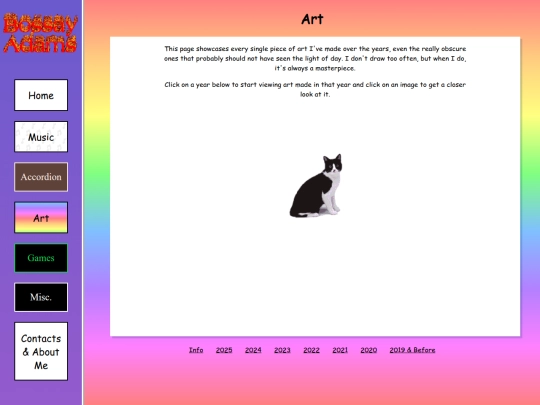Click the Info link below the gallery
Image resolution: width=540 pixels, height=405 pixels.
click(196, 350)
